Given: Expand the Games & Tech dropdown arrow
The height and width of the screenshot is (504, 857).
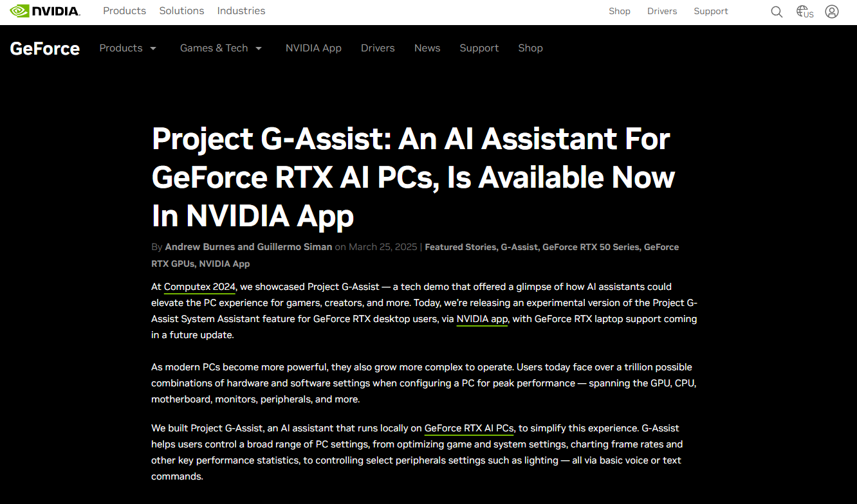Looking at the screenshot, I should (259, 48).
